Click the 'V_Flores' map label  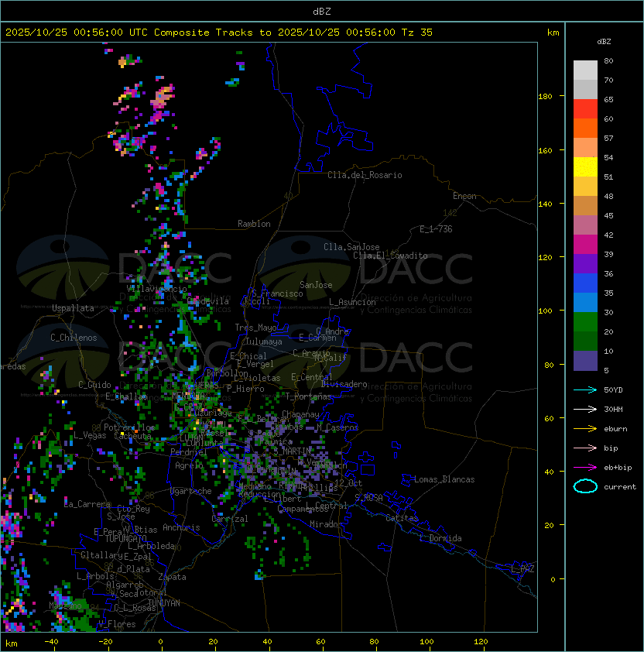pos(117,624)
